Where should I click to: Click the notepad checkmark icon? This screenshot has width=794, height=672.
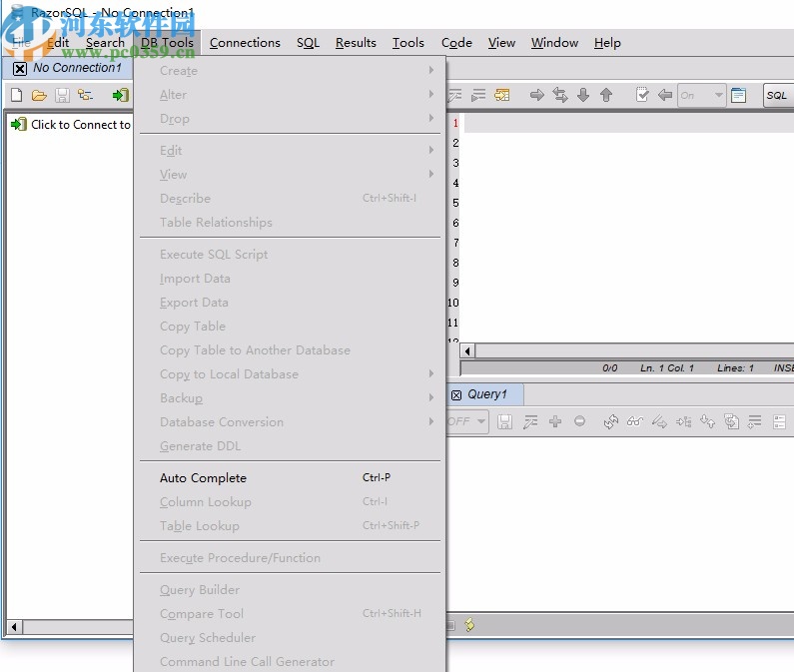coord(641,95)
